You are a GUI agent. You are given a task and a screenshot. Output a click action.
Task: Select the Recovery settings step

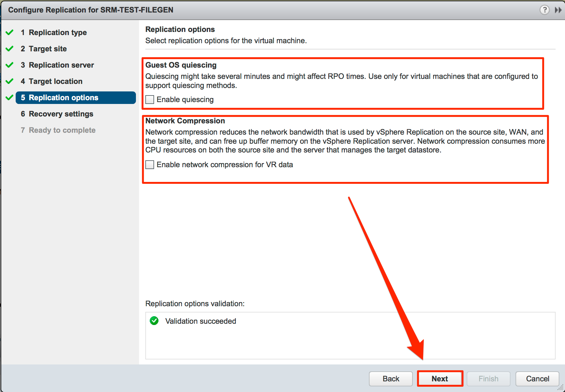click(57, 114)
